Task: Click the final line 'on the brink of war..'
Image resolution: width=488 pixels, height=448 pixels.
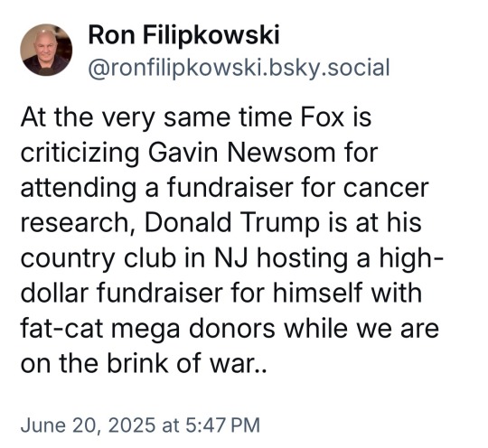Action: pyautogui.click(x=144, y=363)
